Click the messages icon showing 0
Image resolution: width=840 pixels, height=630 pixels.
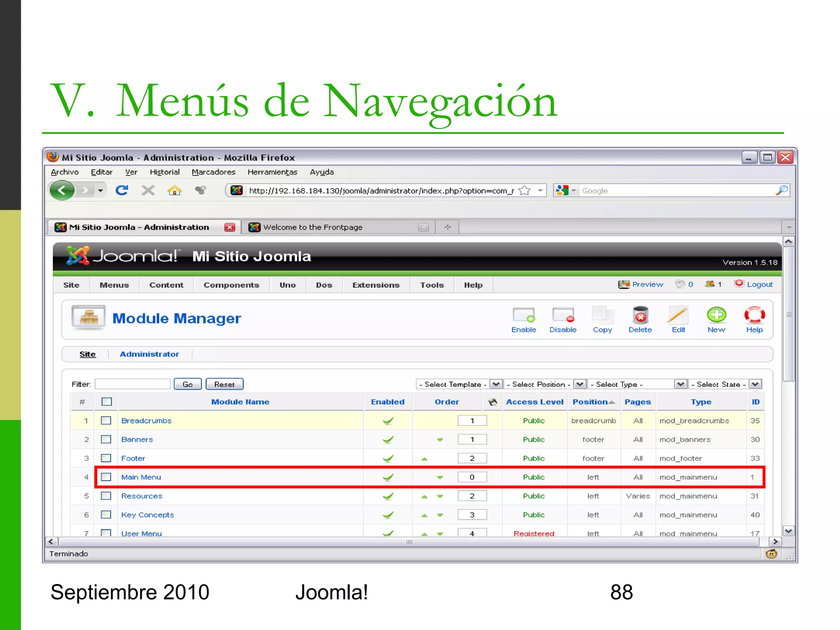coord(680,284)
